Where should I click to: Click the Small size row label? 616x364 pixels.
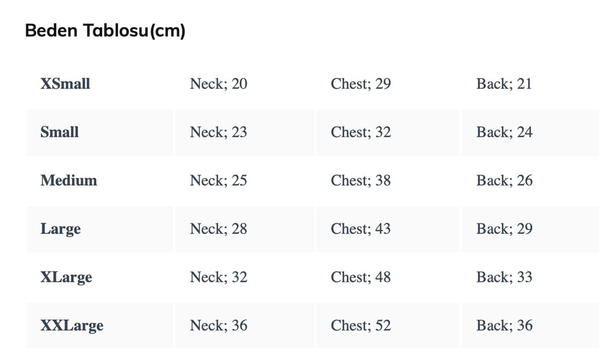pyautogui.click(x=60, y=132)
